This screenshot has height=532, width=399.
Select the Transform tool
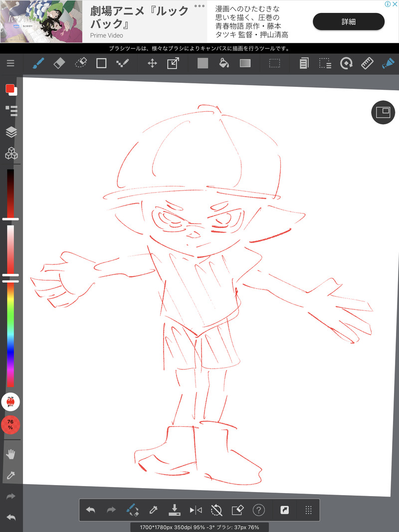pyautogui.click(x=173, y=63)
